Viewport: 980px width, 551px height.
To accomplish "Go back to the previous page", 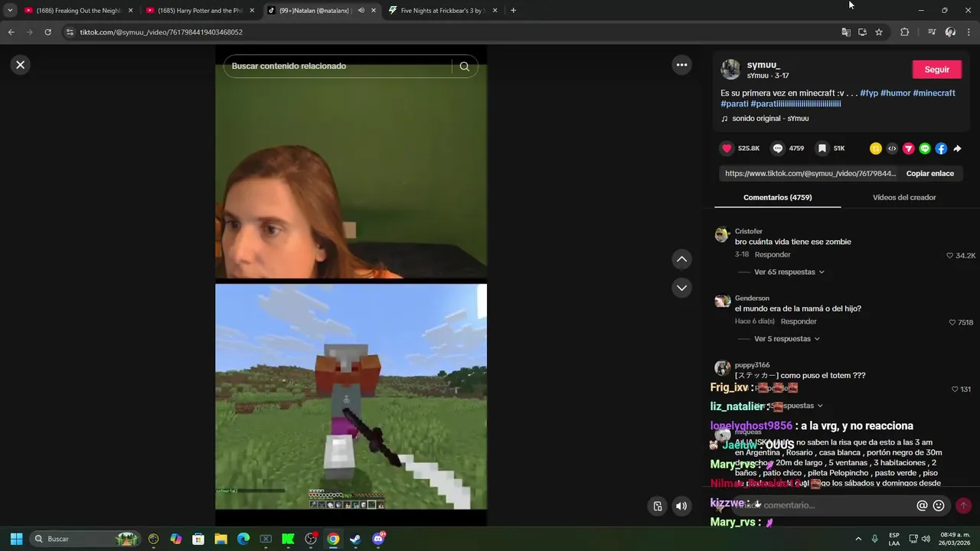I will 11,32.
